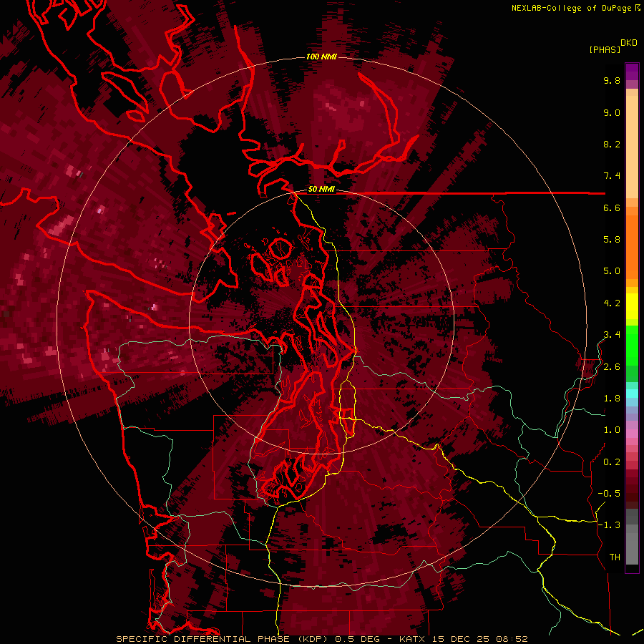
Task: Pick the bright green color scale segment
Action: [x=632, y=345]
